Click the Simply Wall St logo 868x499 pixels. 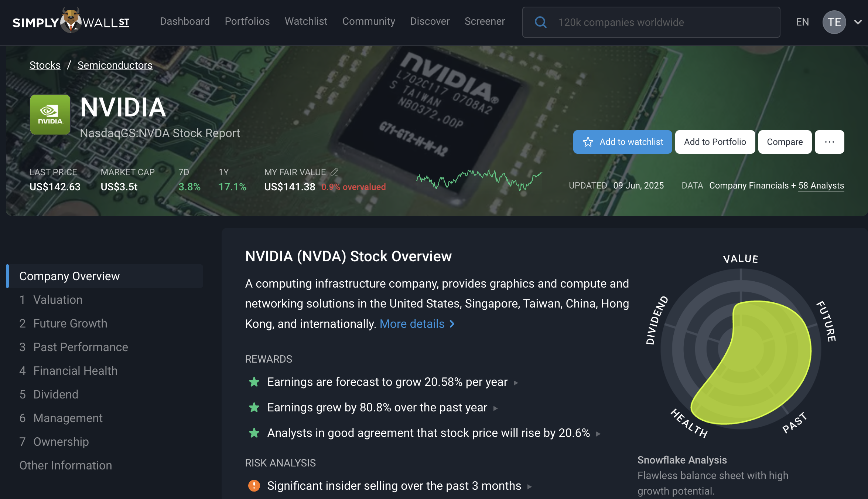click(x=71, y=21)
